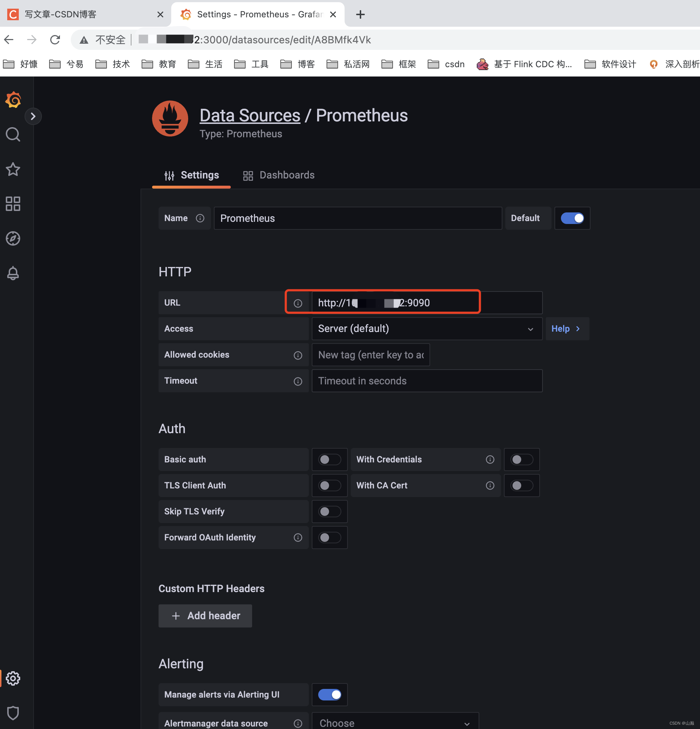Disable Manage alerts via Alerting UI
Screen dimensions: 700x729
click(329, 695)
